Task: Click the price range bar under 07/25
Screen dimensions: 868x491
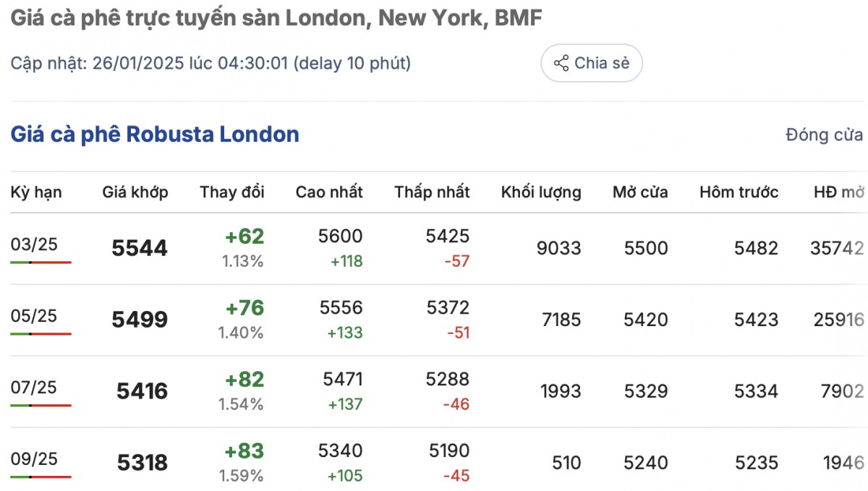Action: pyautogui.click(x=41, y=405)
